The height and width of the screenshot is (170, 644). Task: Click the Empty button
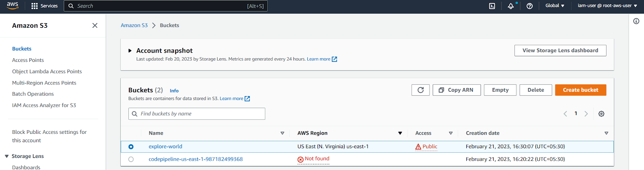pos(500,90)
